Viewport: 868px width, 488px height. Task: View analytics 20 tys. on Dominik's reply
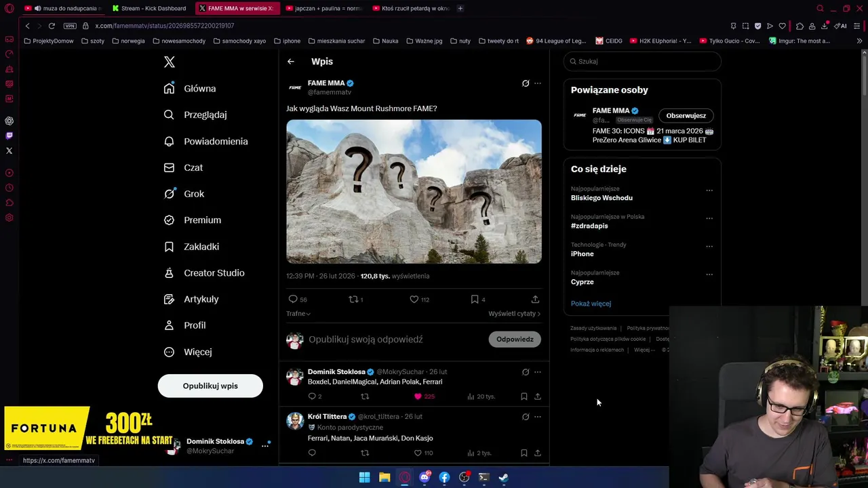click(x=481, y=396)
